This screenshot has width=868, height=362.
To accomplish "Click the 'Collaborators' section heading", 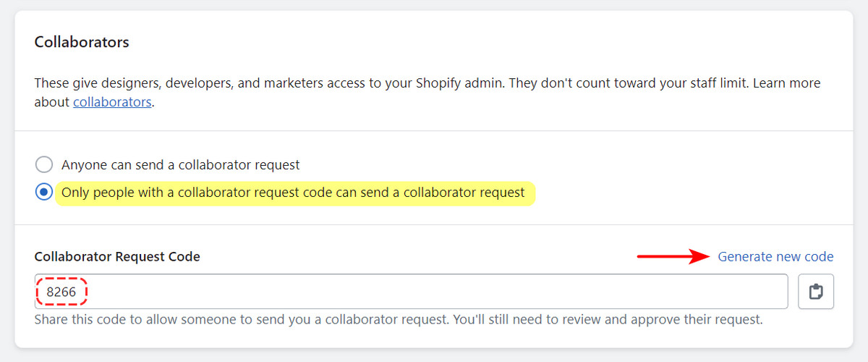I will 82,42.
